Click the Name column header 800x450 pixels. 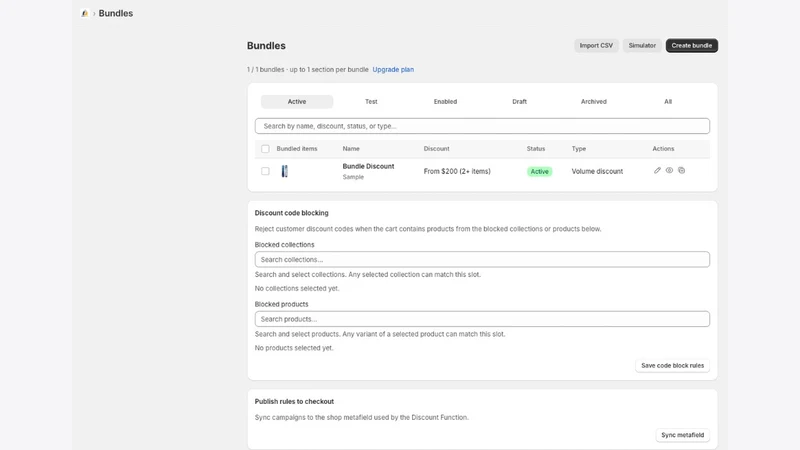[x=351, y=148]
